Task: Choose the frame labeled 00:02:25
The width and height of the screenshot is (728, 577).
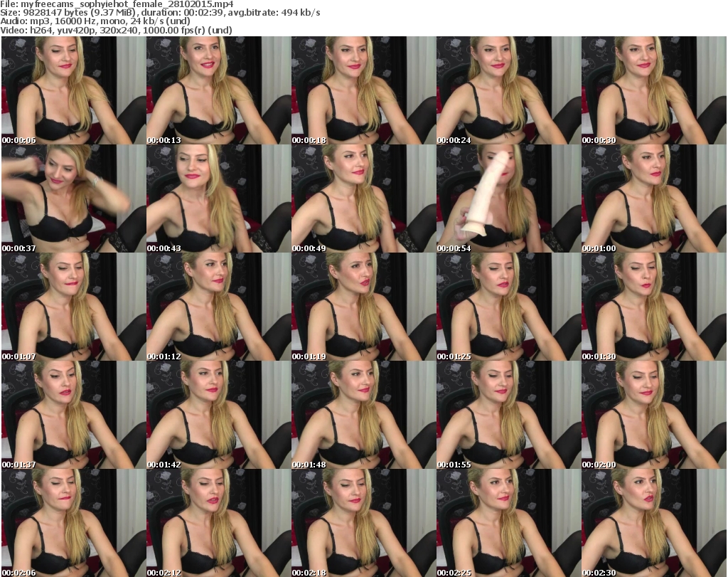Action: click(x=508, y=523)
